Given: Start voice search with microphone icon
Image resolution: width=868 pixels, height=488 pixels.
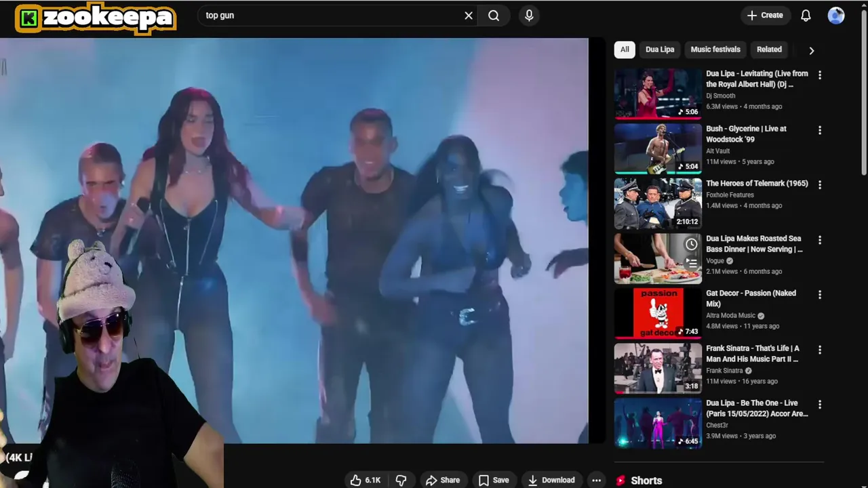Looking at the screenshot, I should click(529, 16).
